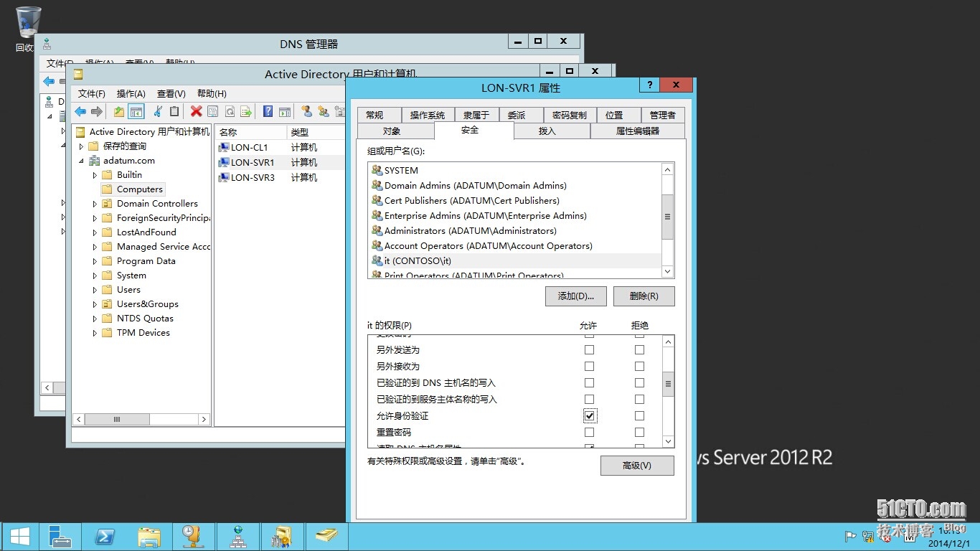Check Allow for 已验证的到 DNS 主机名的写入
The height and width of the screenshot is (551, 980).
(x=589, y=383)
